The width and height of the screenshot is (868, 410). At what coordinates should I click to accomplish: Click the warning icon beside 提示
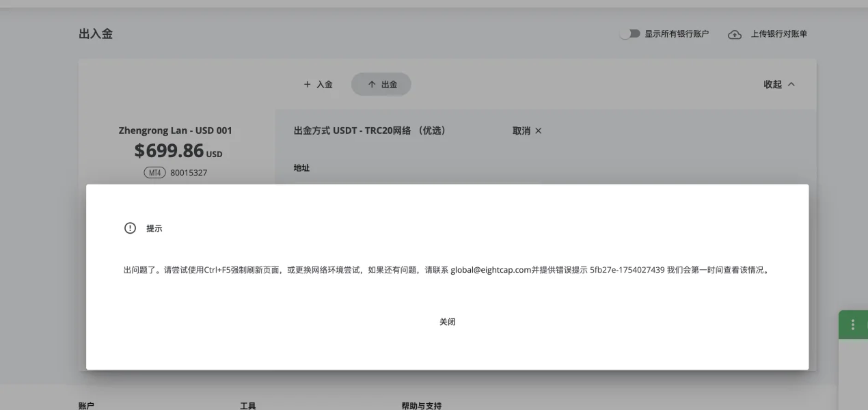point(130,228)
